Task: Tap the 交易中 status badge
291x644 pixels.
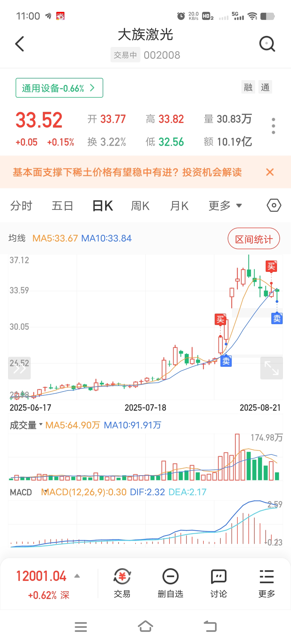Action: [x=125, y=55]
